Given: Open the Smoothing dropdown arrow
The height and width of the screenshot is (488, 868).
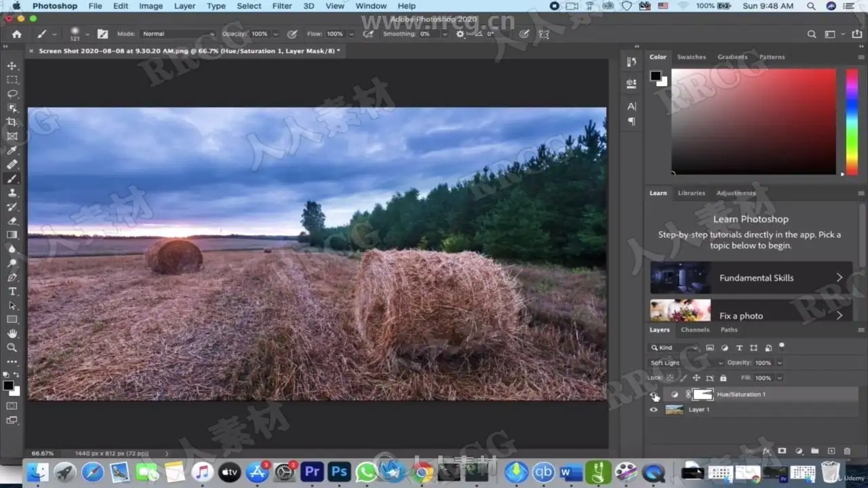Looking at the screenshot, I should 445,34.
